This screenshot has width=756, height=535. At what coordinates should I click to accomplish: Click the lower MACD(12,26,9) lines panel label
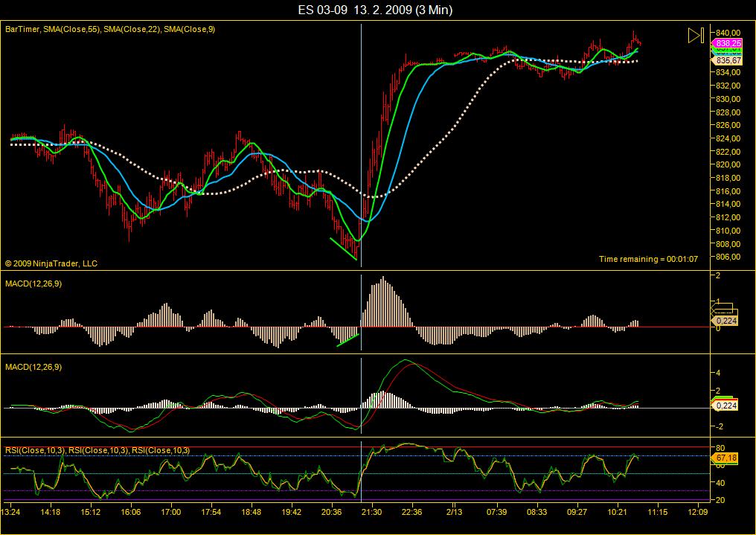[x=33, y=367]
